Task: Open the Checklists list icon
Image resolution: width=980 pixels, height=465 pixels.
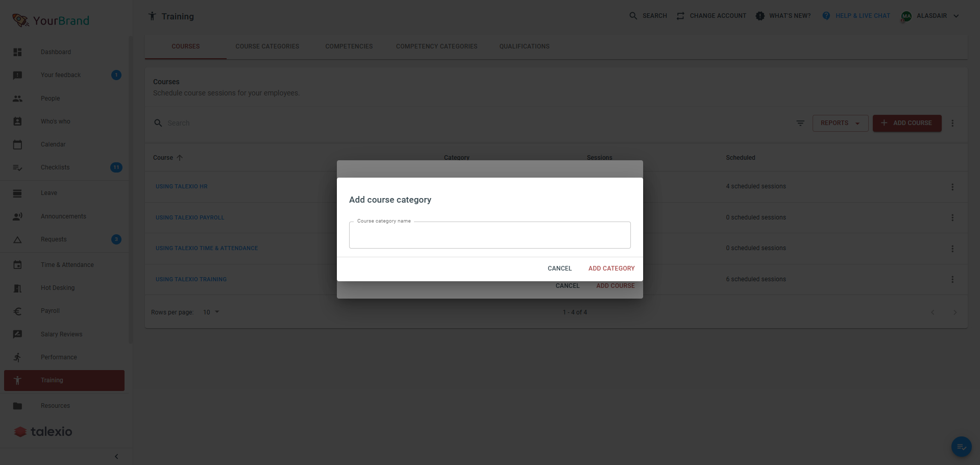Action: tap(17, 167)
